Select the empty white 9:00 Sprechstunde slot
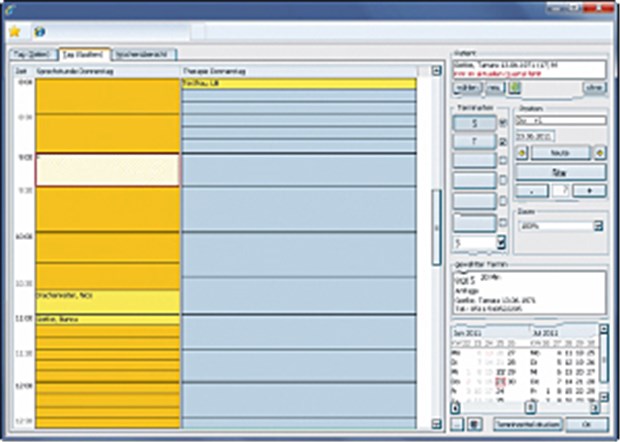The image size is (620, 442). point(108,170)
